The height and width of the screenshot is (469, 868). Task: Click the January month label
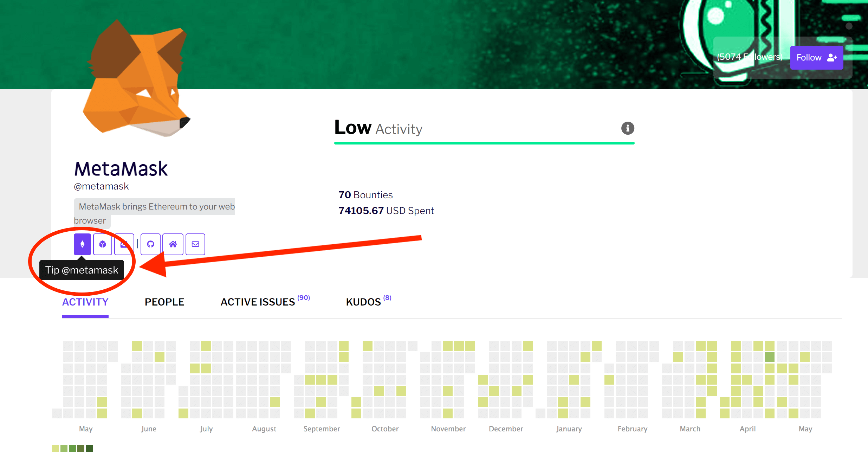coord(569,429)
